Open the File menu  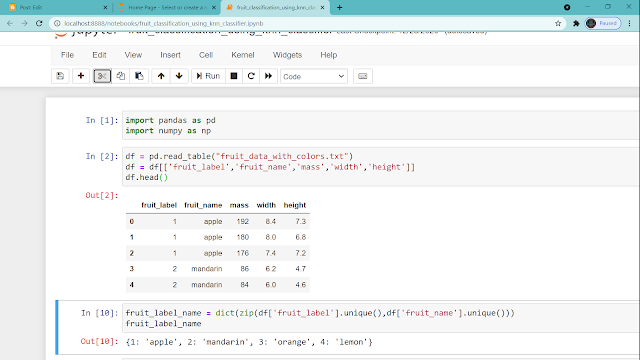pos(67,55)
